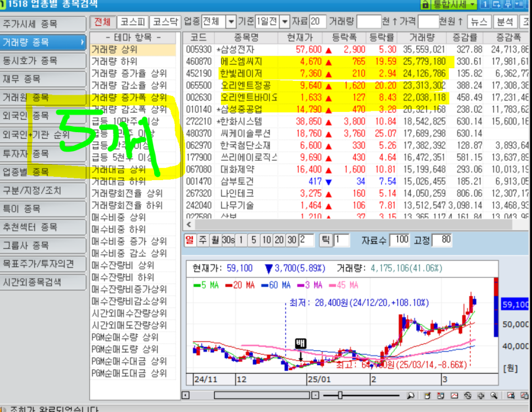Open the title bar list menu icon

(519, 4)
